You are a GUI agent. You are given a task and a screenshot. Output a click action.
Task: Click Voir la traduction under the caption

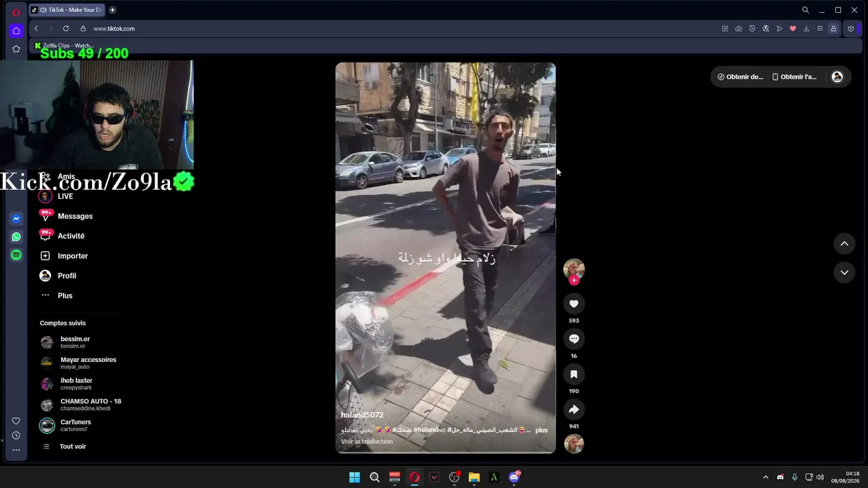tap(367, 441)
